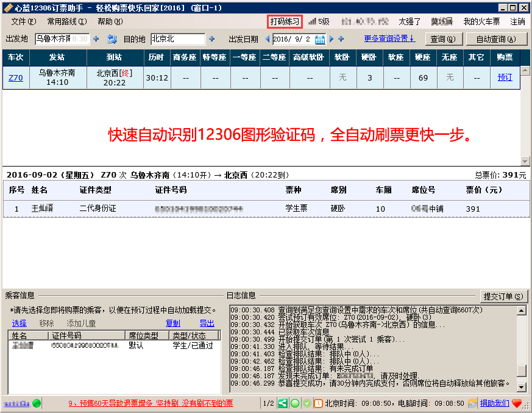Open the 文件 menu

(23, 21)
